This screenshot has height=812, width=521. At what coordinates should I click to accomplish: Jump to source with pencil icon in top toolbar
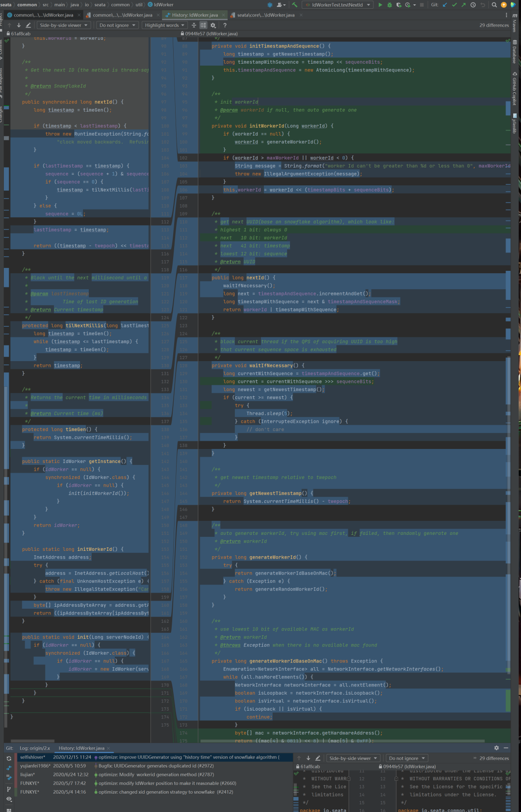[28, 25]
